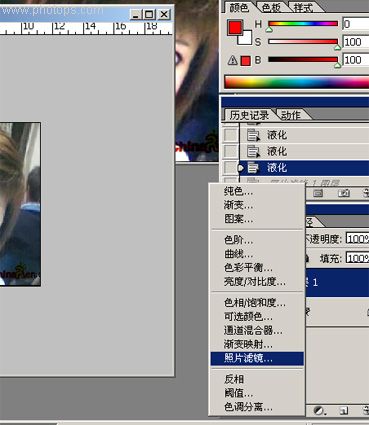Click the adjustment layer icon in the Layers panel
The height and width of the screenshot is (425, 369).
pos(319,410)
